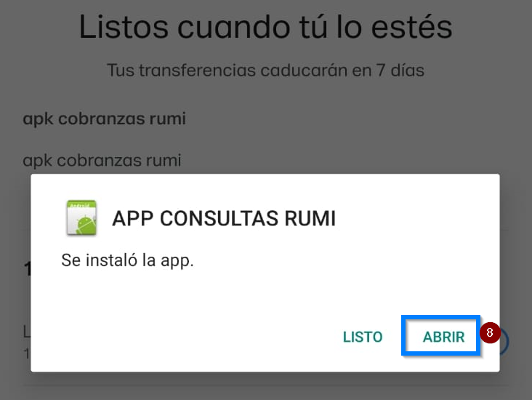Viewport: 532px width, 400px height.
Task: Click the hidden bold '1' beside dialog message
Action: click(27, 270)
